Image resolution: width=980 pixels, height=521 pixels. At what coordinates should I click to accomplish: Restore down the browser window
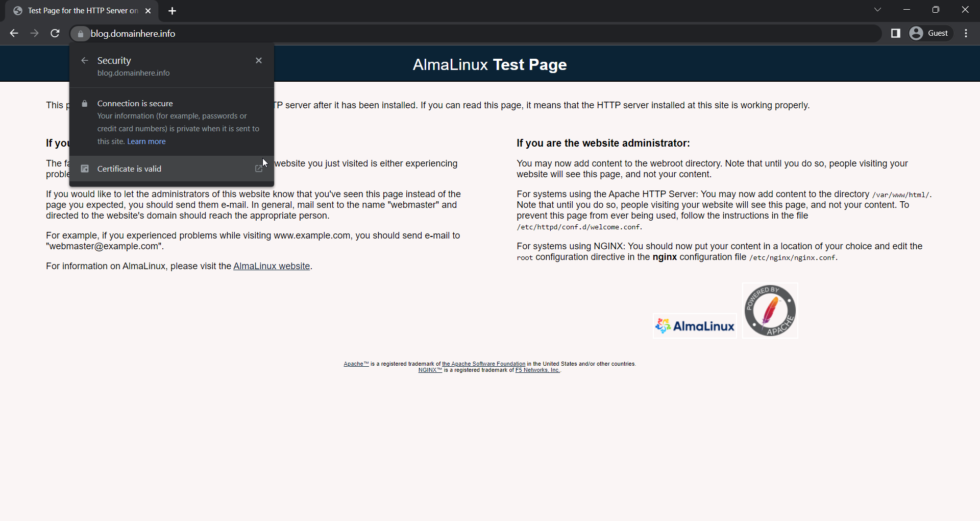tap(936, 10)
